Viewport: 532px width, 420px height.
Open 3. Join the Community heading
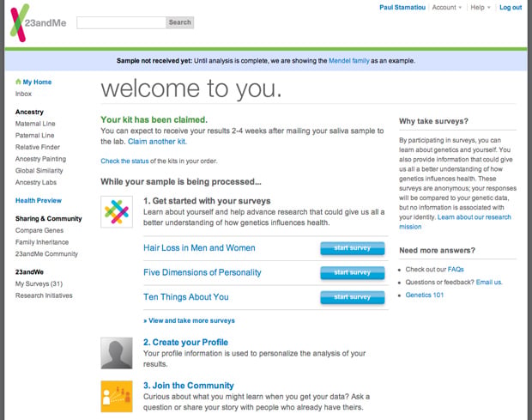point(189,386)
